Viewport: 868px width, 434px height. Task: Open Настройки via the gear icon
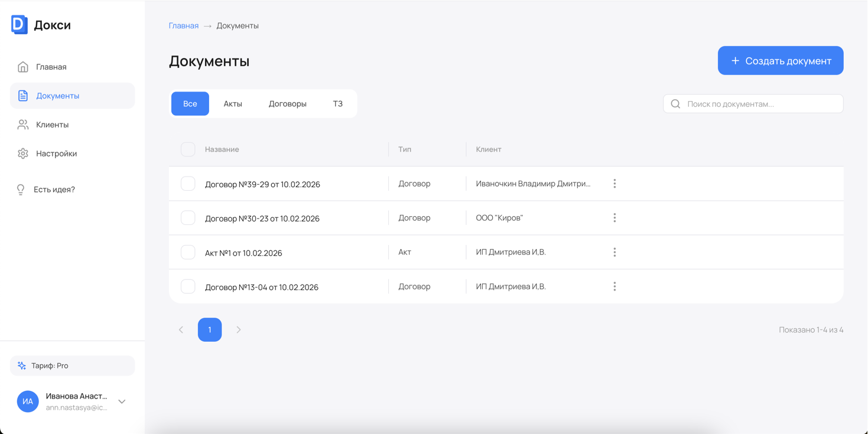(23, 154)
